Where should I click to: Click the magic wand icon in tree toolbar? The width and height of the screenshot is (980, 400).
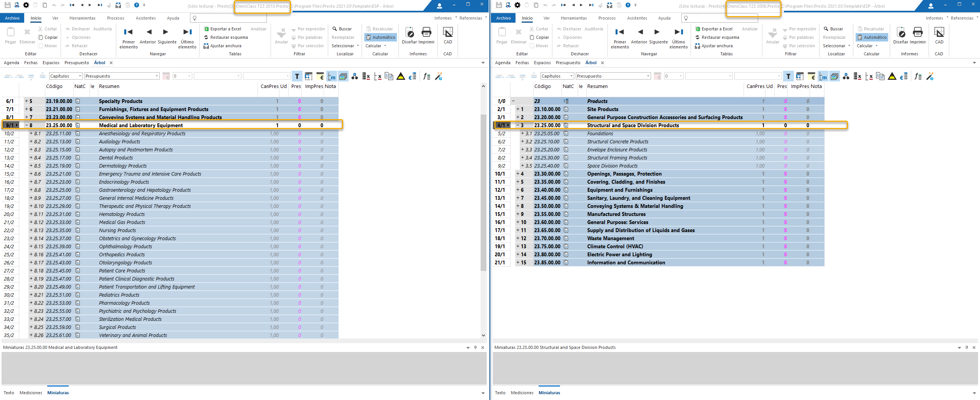click(x=439, y=76)
